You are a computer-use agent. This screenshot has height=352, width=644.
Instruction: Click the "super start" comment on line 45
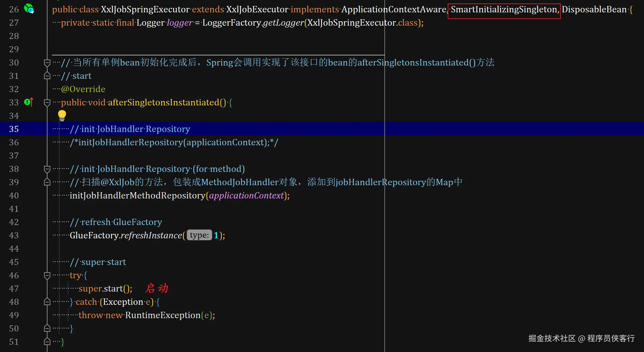[98, 262]
